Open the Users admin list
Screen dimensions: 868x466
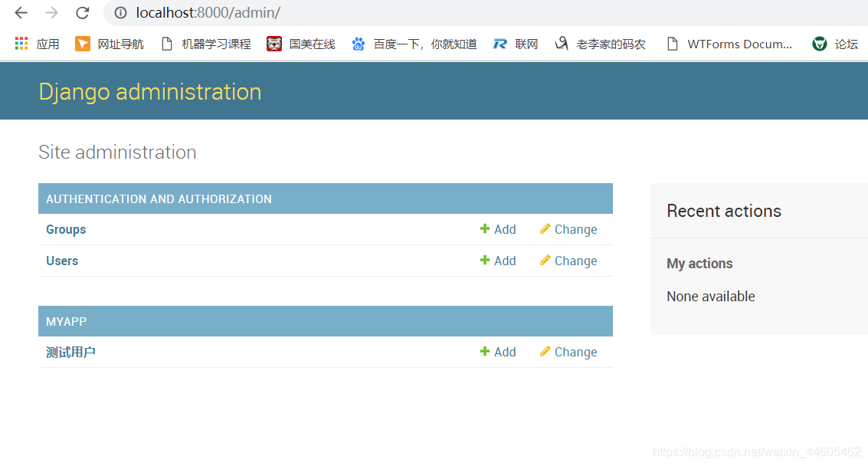tap(62, 260)
